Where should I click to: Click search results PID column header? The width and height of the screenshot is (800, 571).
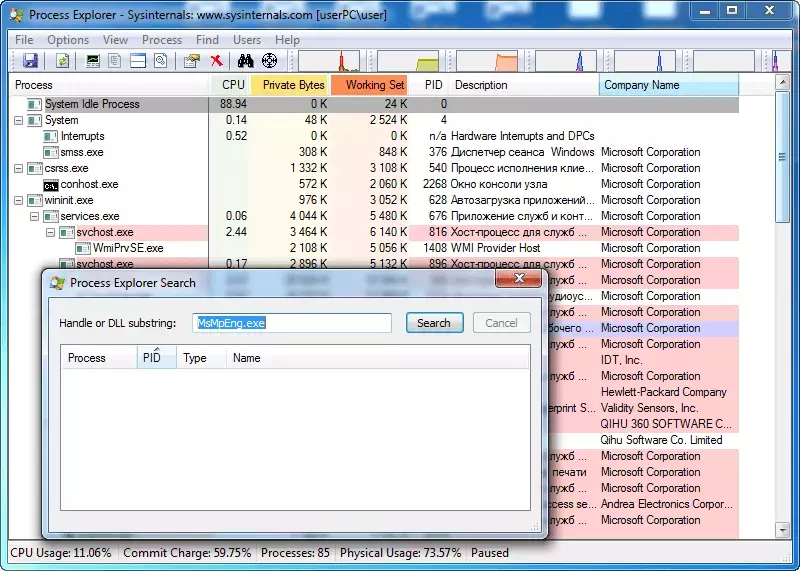pos(157,358)
